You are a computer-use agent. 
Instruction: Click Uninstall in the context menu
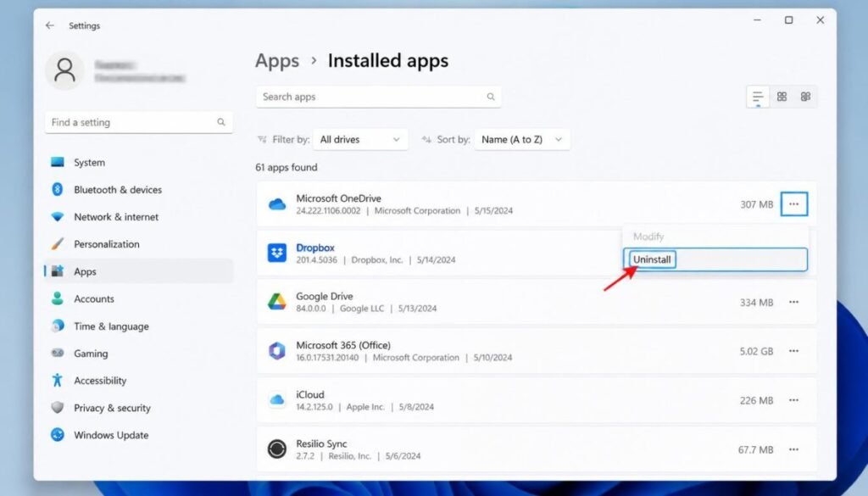[715, 259]
